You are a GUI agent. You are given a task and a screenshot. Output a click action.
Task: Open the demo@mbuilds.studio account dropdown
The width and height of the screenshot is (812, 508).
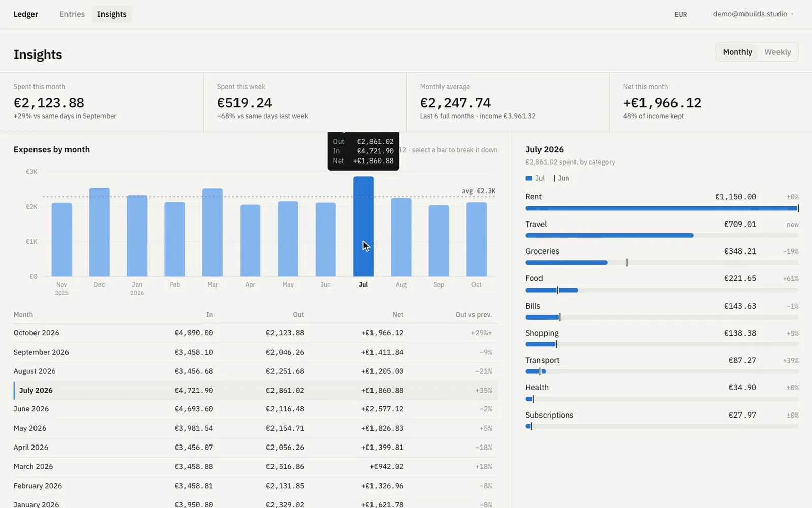tap(753, 14)
